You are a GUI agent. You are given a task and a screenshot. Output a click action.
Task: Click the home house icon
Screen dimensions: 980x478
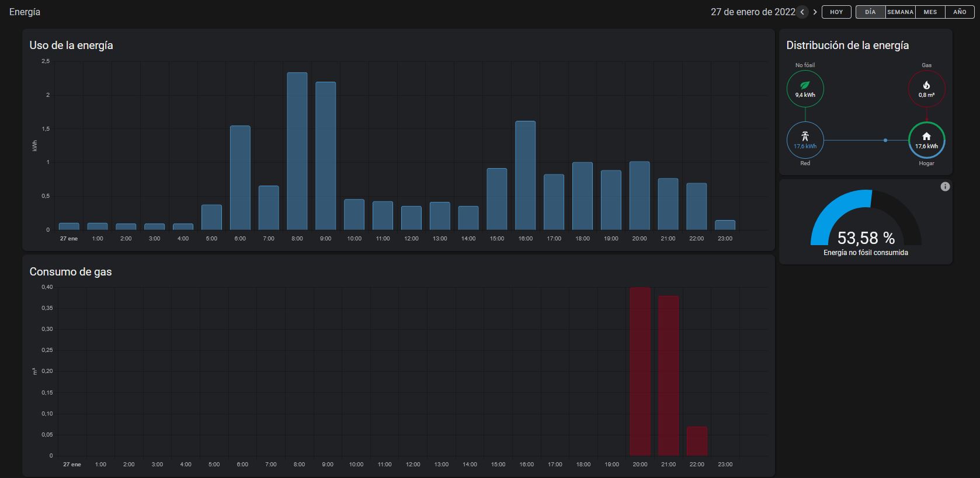[x=926, y=136]
